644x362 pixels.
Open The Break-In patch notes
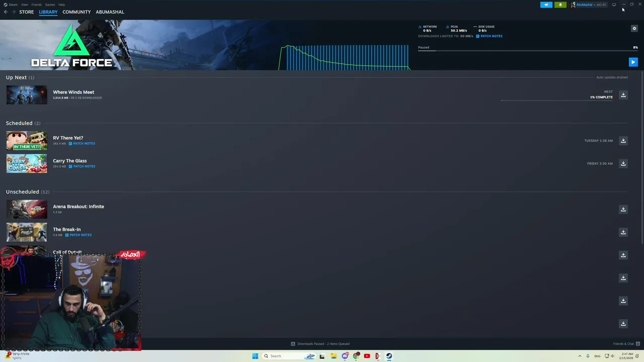[78, 235]
